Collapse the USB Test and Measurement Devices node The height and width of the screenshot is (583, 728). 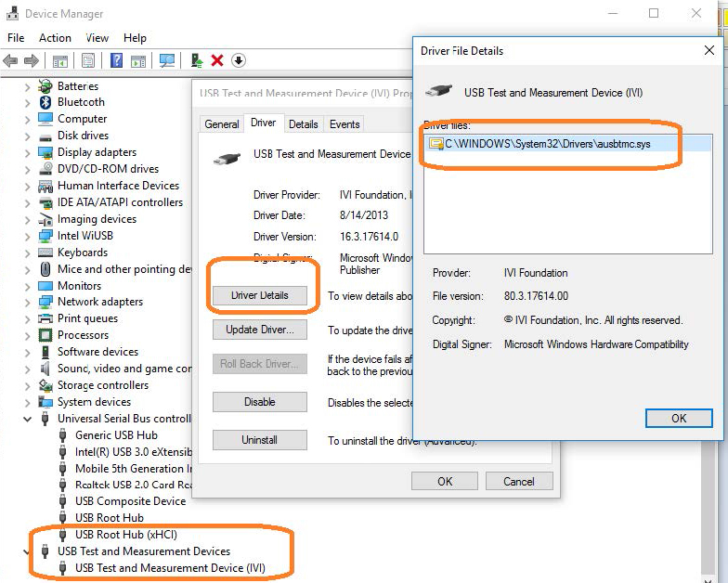point(26,551)
